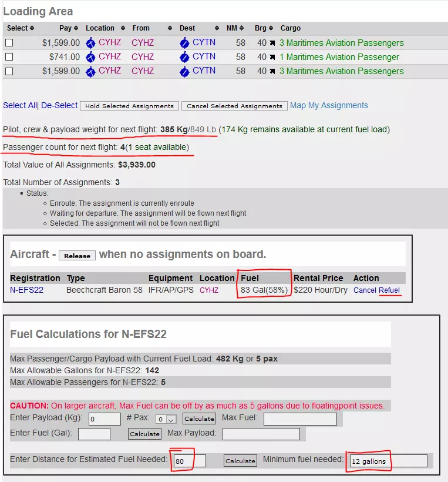
Task: Click the Cargo column header
Action: 290,28
